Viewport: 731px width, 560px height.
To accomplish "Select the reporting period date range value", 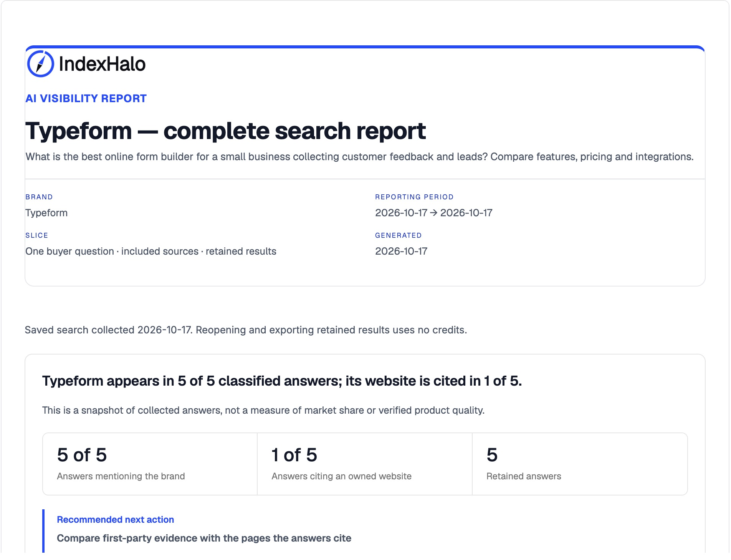I will (434, 213).
